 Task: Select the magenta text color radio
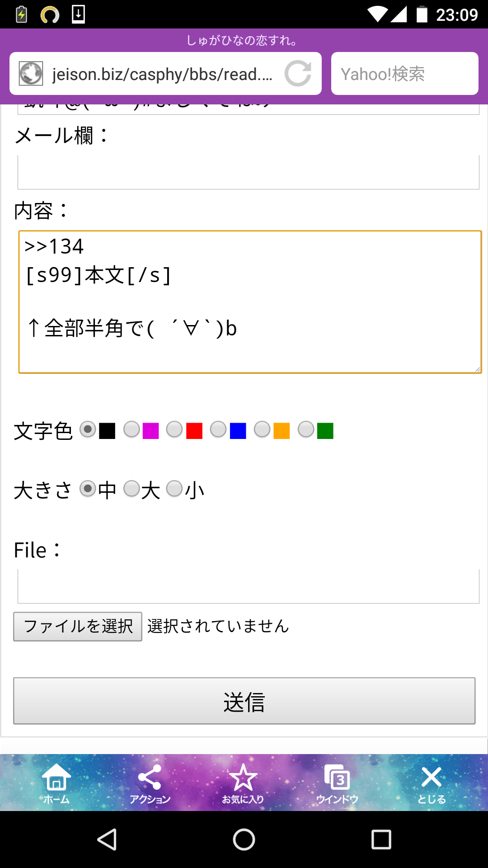coord(132,429)
